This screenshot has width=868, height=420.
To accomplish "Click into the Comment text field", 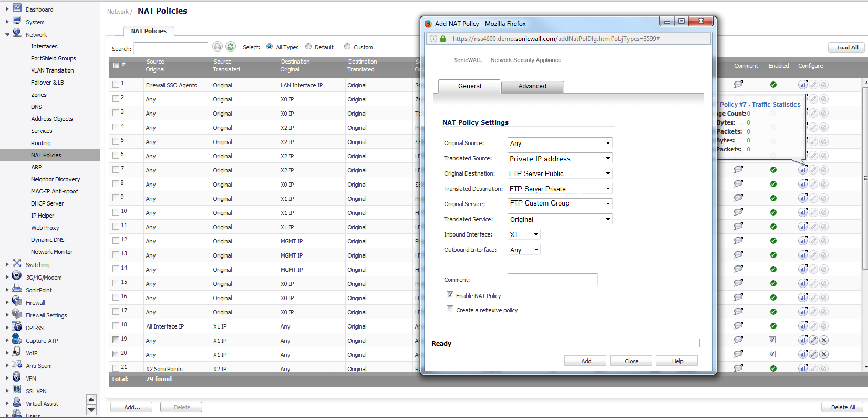I will [x=553, y=279].
